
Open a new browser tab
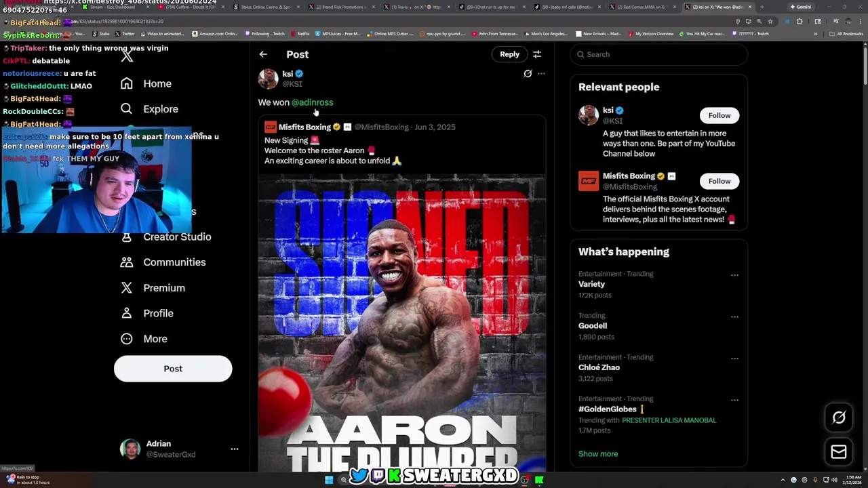762,7
